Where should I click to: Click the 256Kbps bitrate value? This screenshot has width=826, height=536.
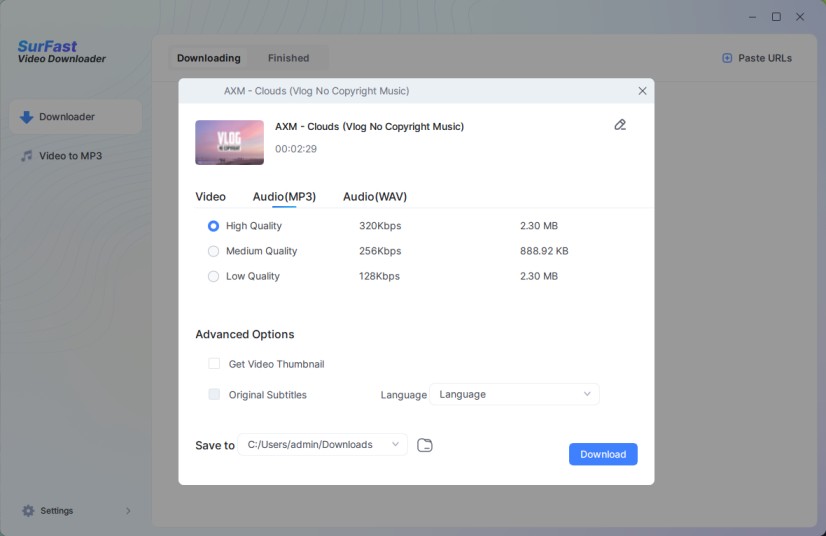(x=380, y=251)
